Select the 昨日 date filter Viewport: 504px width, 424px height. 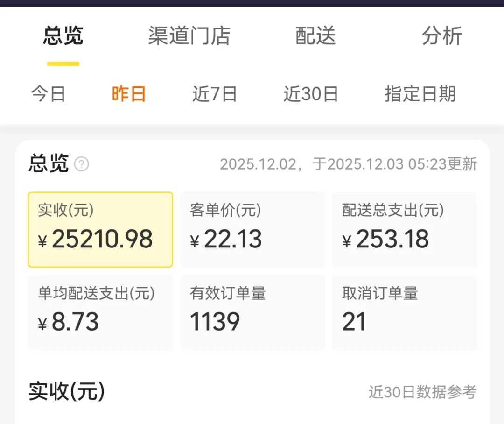[129, 94]
